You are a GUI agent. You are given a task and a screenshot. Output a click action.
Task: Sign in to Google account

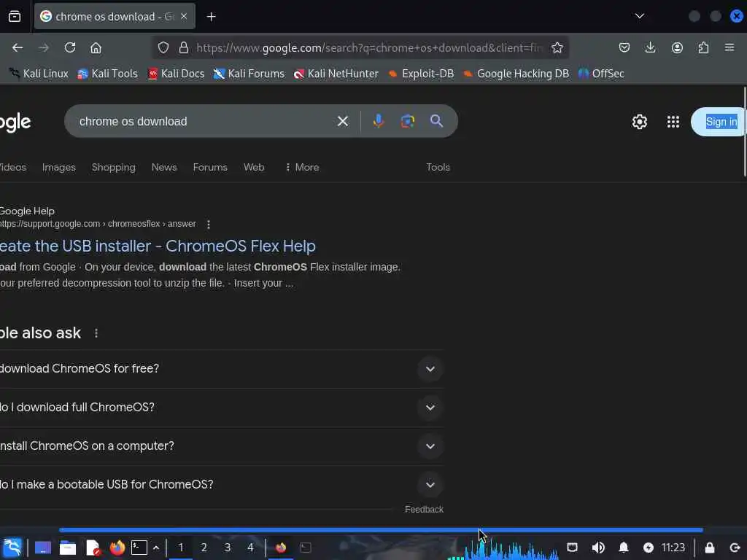pyautogui.click(x=719, y=122)
